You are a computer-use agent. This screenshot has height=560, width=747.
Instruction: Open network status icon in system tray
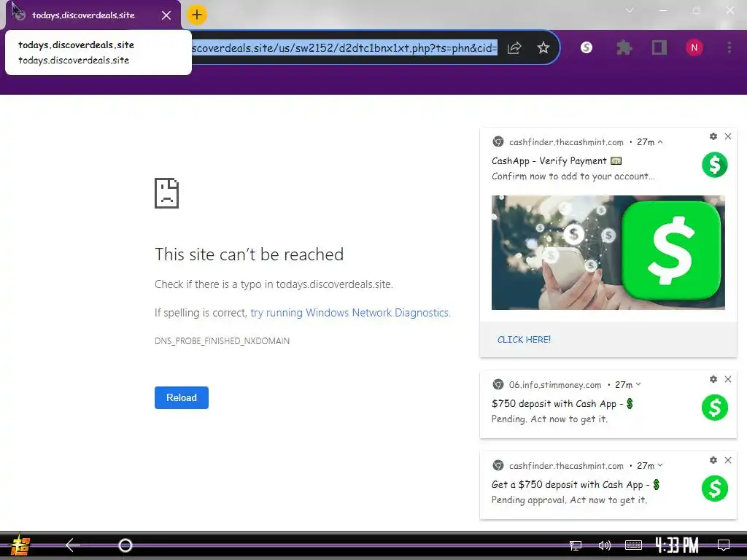tap(576, 545)
